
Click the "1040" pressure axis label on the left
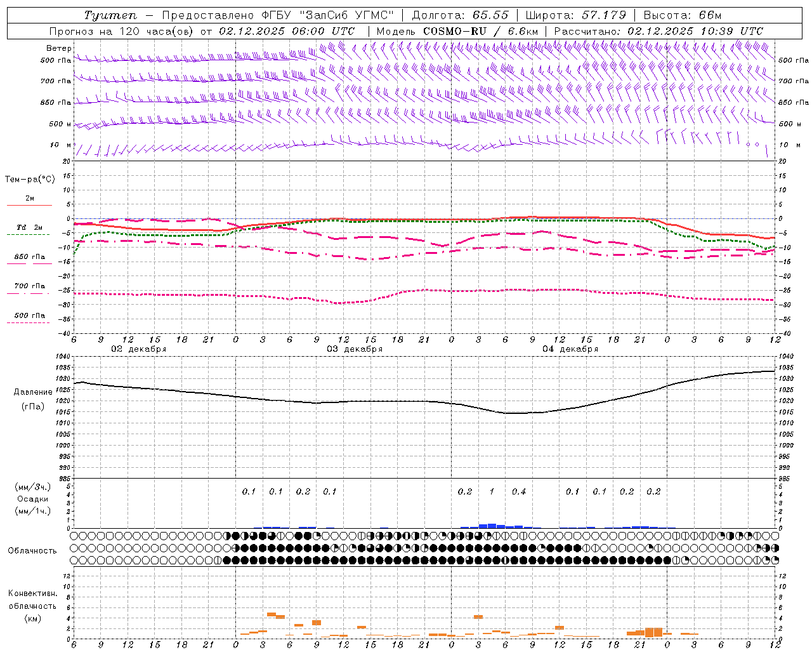click(62, 357)
